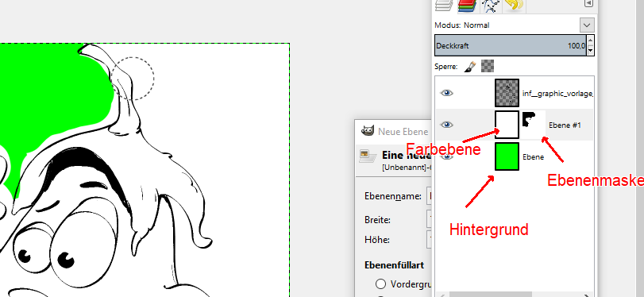Hide the Ebene #1 layer

[447, 125]
